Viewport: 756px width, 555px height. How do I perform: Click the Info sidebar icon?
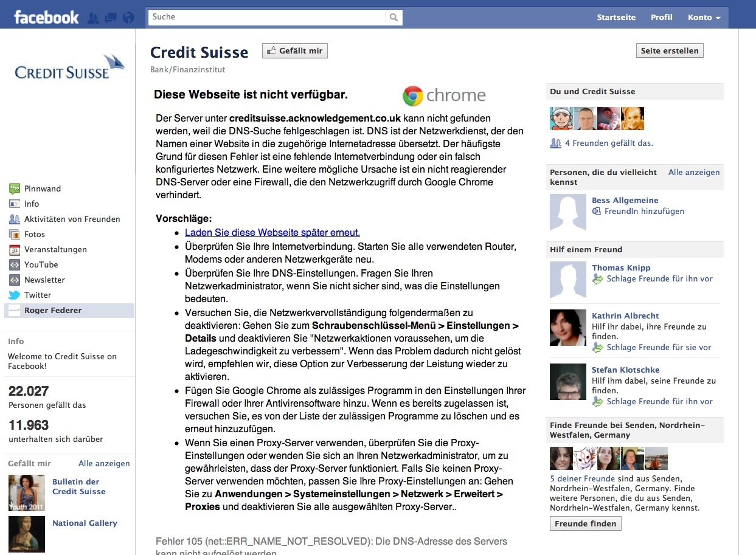coord(15,204)
